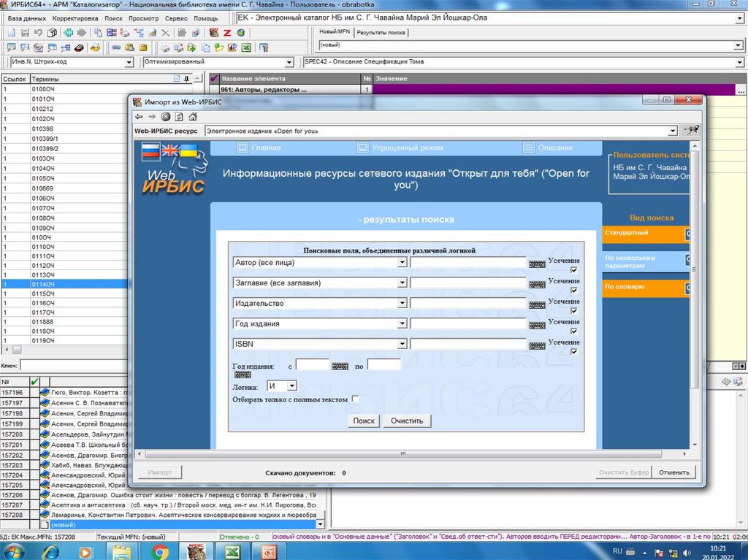The height and width of the screenshot is (560, 748).
Task: Select term 011404 in dictionary list
Action: pos(65,284)
